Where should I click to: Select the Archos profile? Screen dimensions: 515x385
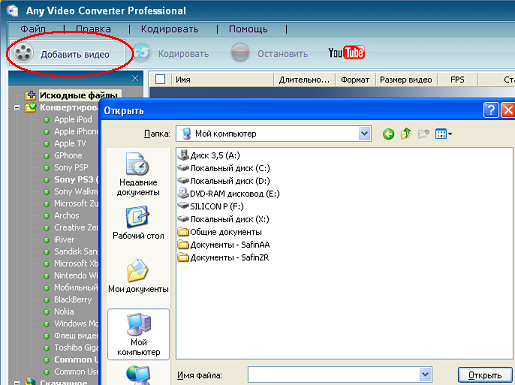coord(67,215)
